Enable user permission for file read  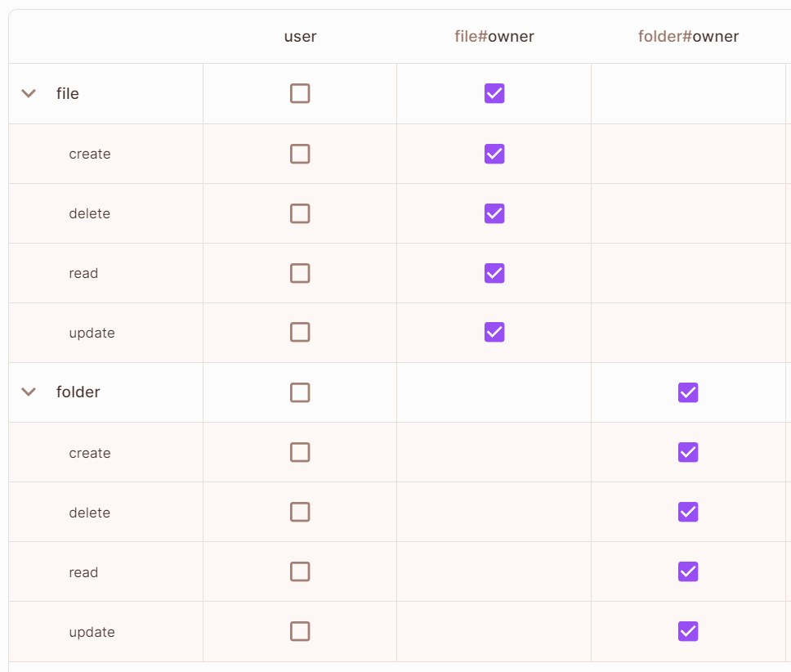(x=300, y=273)
